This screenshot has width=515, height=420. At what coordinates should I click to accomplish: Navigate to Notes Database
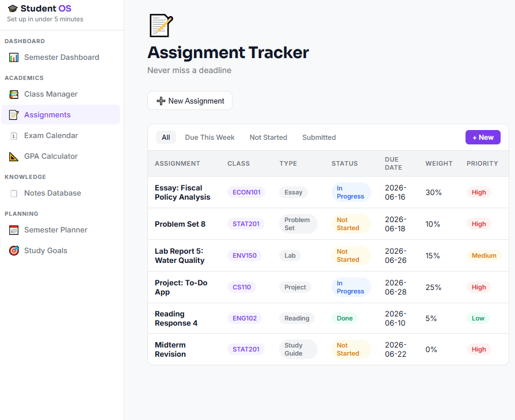(61, 193)
